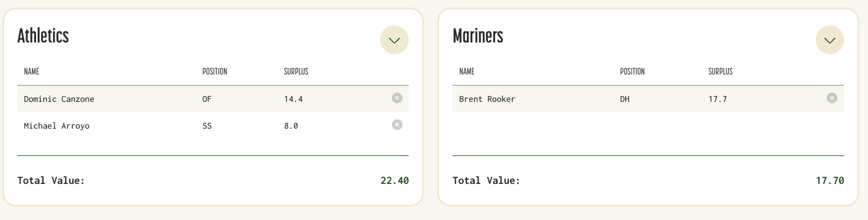The width and height of the screenshot is (868, 220).
Task: Select the Michael Arroyo row
Action: (213, 126)
